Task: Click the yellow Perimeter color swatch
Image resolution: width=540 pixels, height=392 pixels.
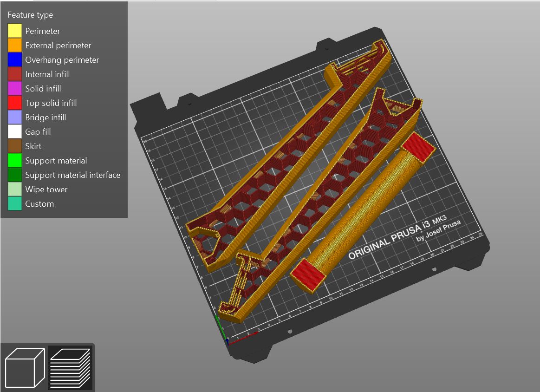Action: tap(15, 31)
